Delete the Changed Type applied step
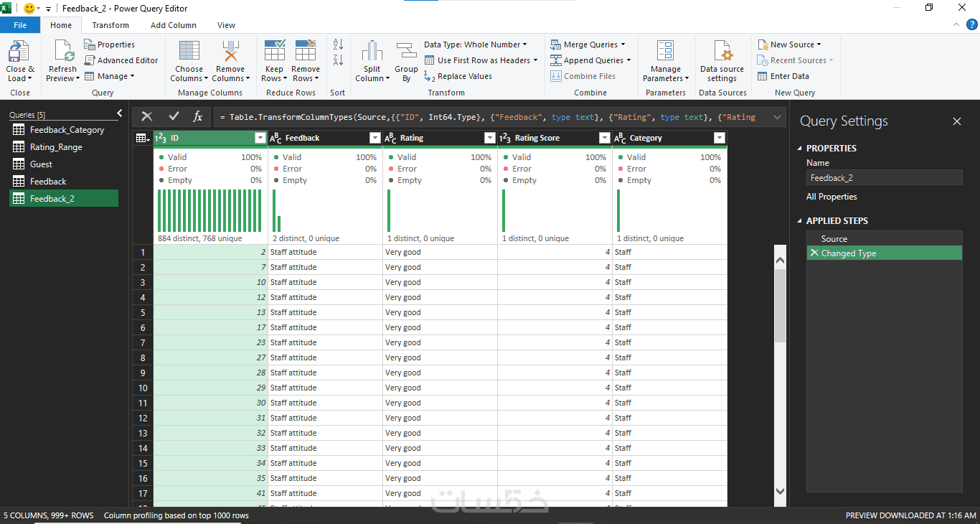The height and width of the screenshot is (524, 980). coord(814,253)
